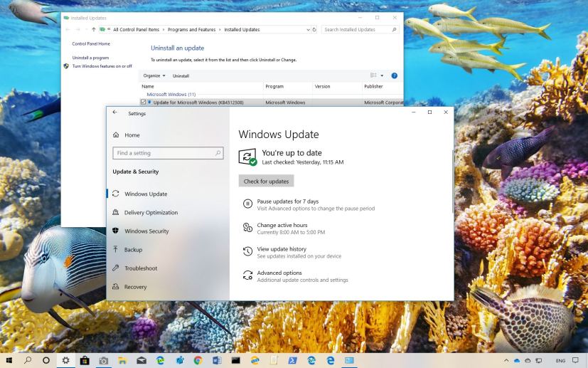The width and height of the screenshot is (588, 368).
Task: Click the View update history icon
Action: 247,251
